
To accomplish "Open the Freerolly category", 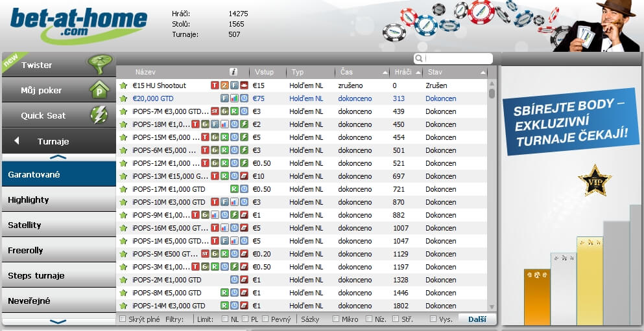I will click(59, 250).
